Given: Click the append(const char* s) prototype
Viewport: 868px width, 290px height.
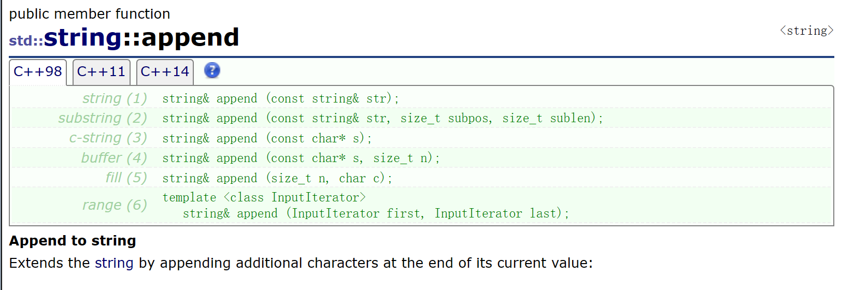Looking at the screenshot, I should [267, 138].
